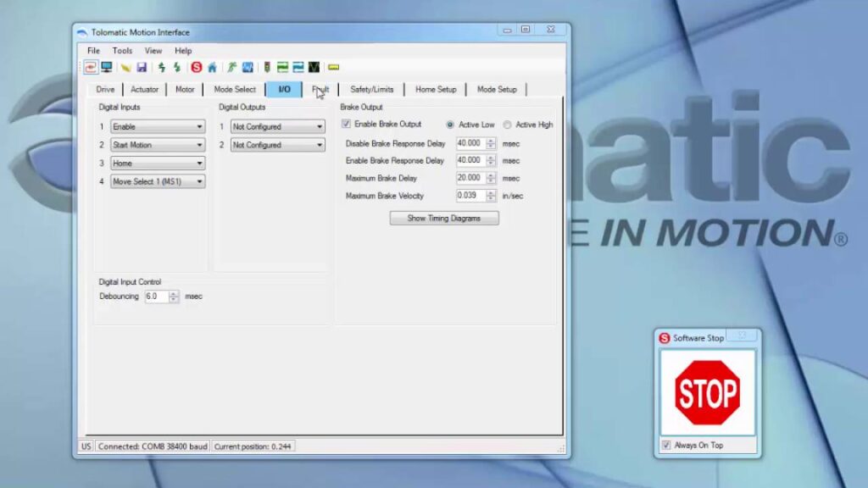The width and height of the screenshot is (868, 488).
Task: Open Digital Output 1 Not Configured dropdown
Action: [278, 127]
